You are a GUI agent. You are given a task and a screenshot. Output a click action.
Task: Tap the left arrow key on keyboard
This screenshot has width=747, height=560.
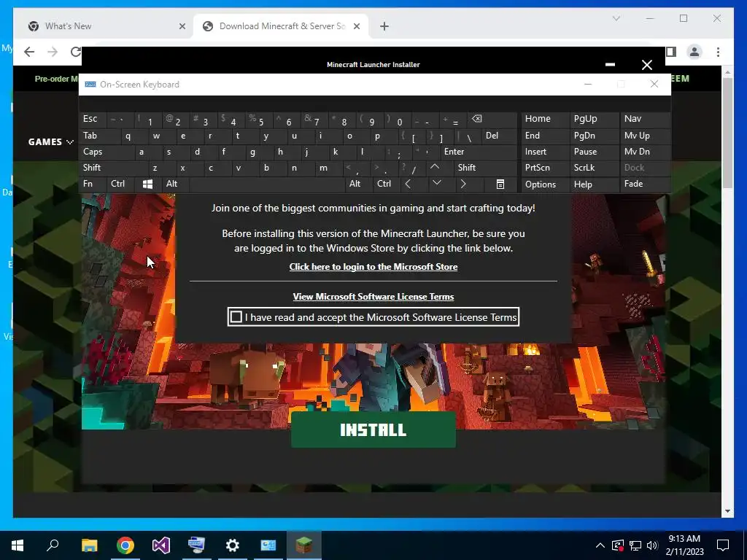408,184
